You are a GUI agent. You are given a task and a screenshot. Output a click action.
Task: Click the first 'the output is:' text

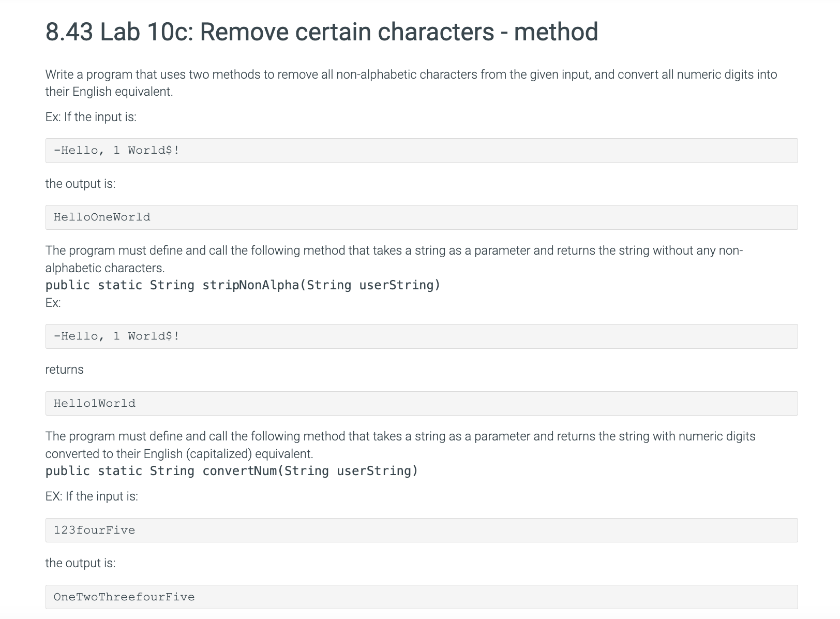pyautogui.click(x=80, y=184)
